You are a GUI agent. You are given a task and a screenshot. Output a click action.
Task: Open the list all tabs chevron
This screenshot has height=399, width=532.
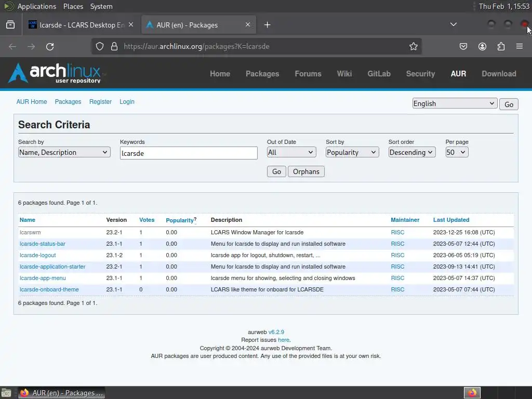pos(453,24)
